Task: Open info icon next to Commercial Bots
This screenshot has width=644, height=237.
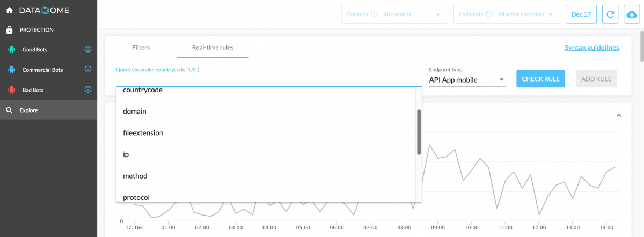Action: (x=88, y=70)
